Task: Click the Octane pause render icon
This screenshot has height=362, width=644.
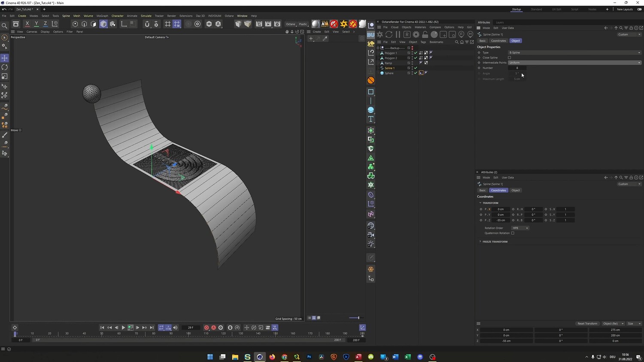Action: click(x=398, y=34)
